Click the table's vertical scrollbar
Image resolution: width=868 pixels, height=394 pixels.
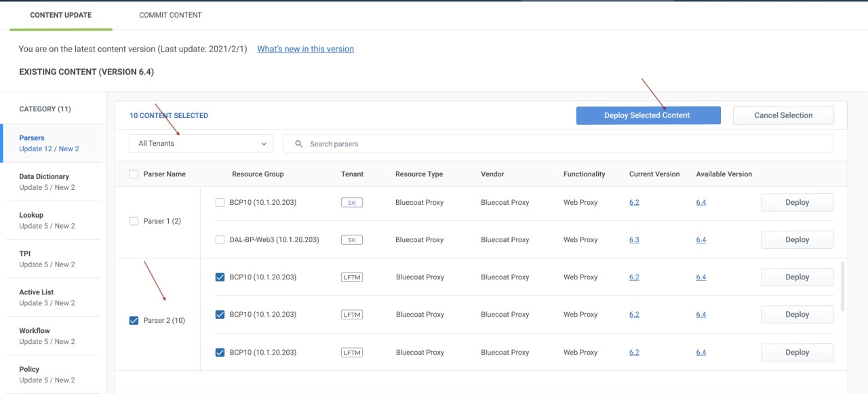tap(843, 286)
